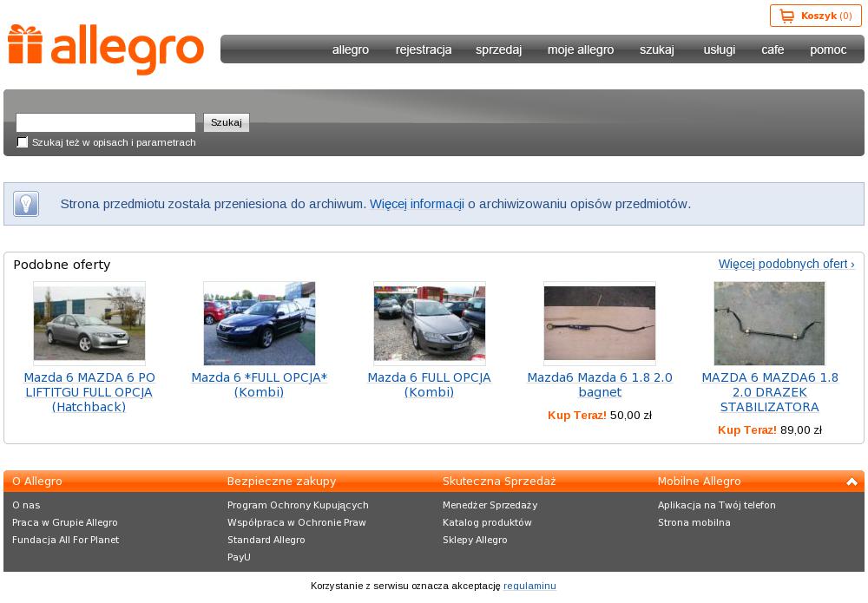Click the Skuteczna Sprzedaż footer heading
Screen dimensions: 868x603
coord(499,482)
